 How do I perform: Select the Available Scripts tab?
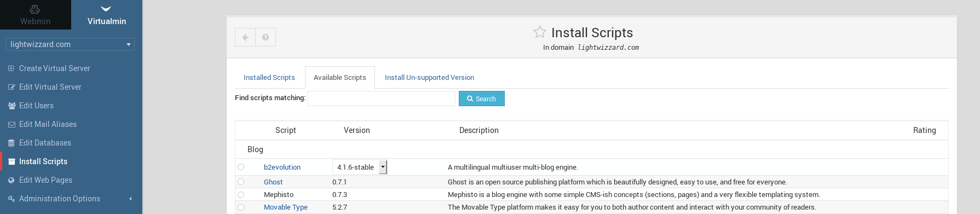(340, 78)
